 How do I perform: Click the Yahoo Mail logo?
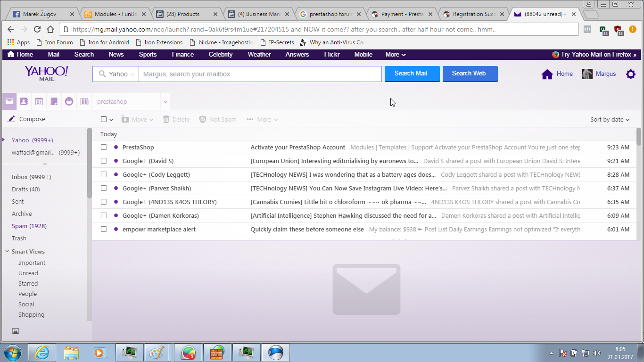(46, 74)
